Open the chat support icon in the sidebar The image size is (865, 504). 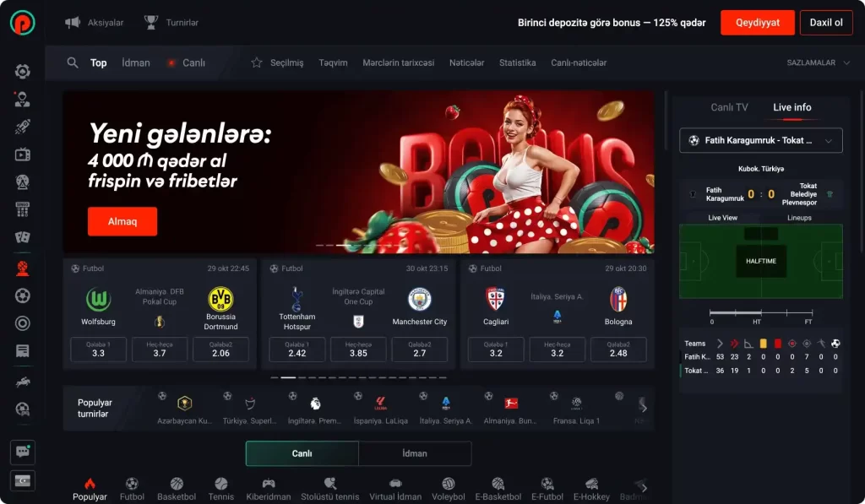[23, 452]
